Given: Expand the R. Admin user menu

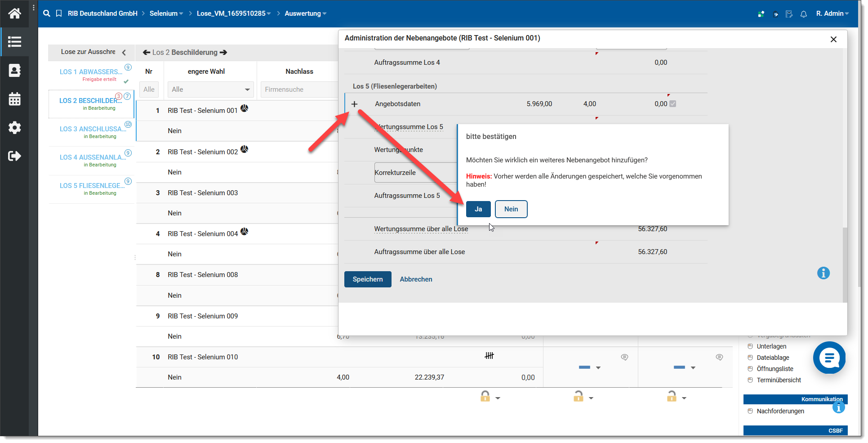Looking at the screenshot, I should [x=832, y=13].
